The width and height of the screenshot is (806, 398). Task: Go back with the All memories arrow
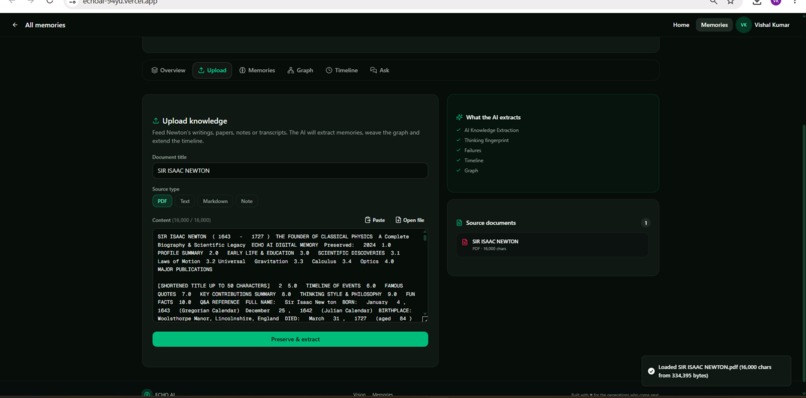point(15,25)
